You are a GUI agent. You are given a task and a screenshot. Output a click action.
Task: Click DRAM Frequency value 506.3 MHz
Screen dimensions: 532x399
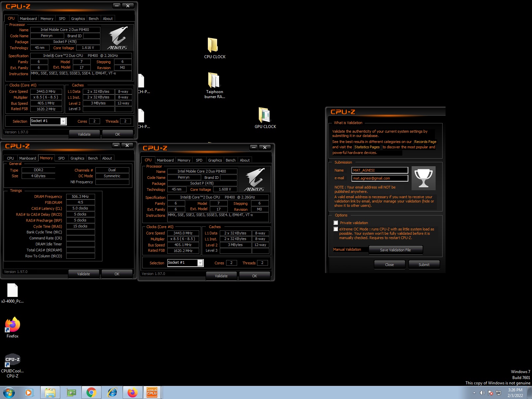point(80,197)
